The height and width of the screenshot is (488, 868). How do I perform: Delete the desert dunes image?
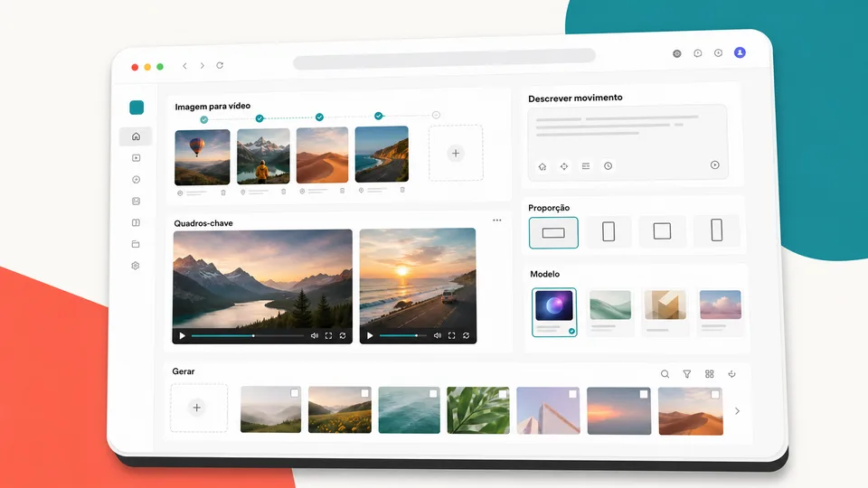pyautogui.click(x=342, y=191)
